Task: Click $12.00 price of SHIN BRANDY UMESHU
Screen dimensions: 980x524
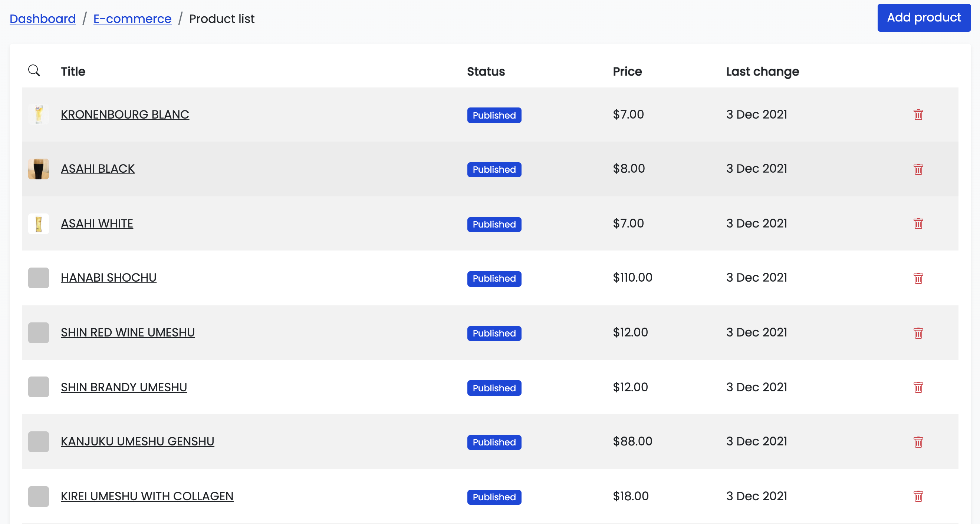Action: (x=630, y=387)
